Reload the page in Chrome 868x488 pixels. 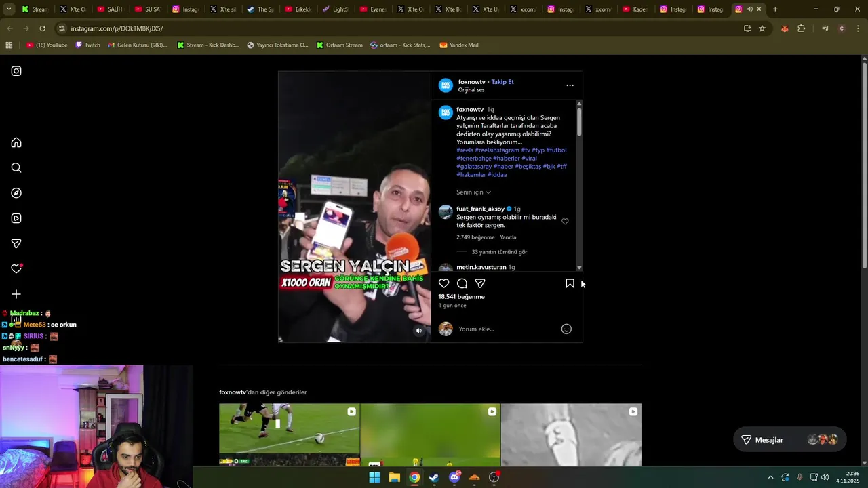(x=42, y=28)
